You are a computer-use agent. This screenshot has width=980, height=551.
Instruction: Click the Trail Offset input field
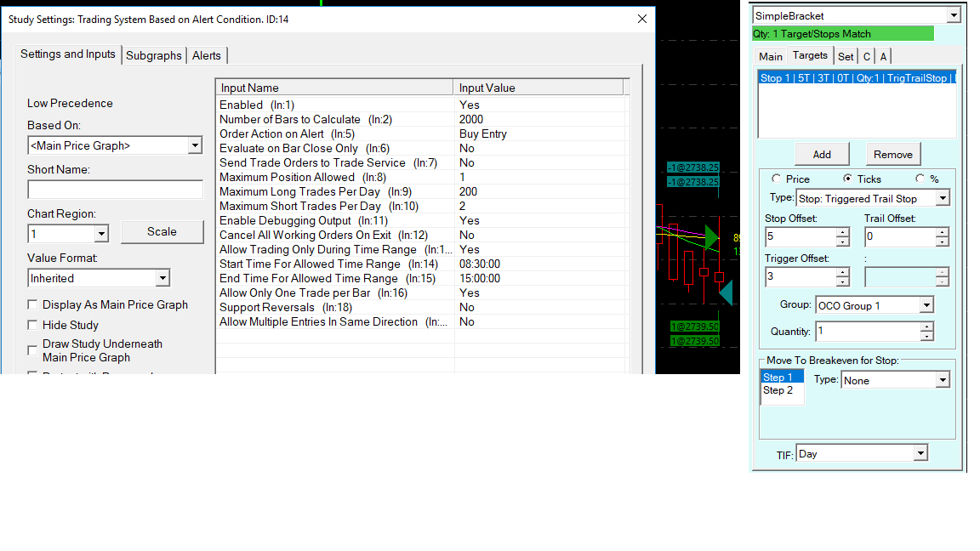pyautogui.click(x=900, y=236)
